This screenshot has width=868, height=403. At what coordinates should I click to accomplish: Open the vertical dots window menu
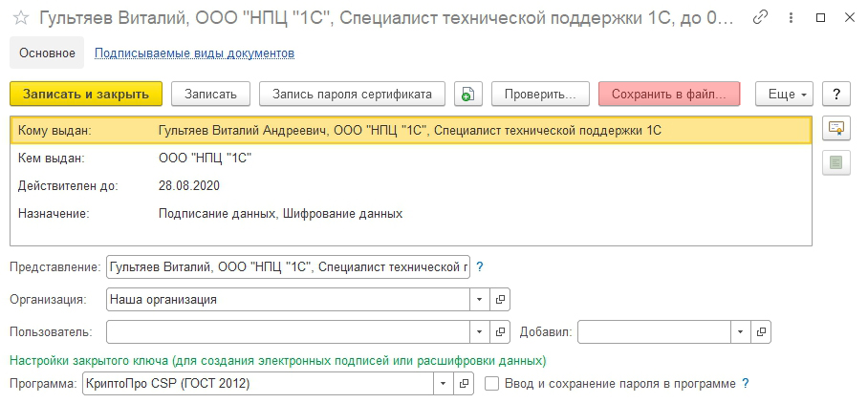point(792,18)
